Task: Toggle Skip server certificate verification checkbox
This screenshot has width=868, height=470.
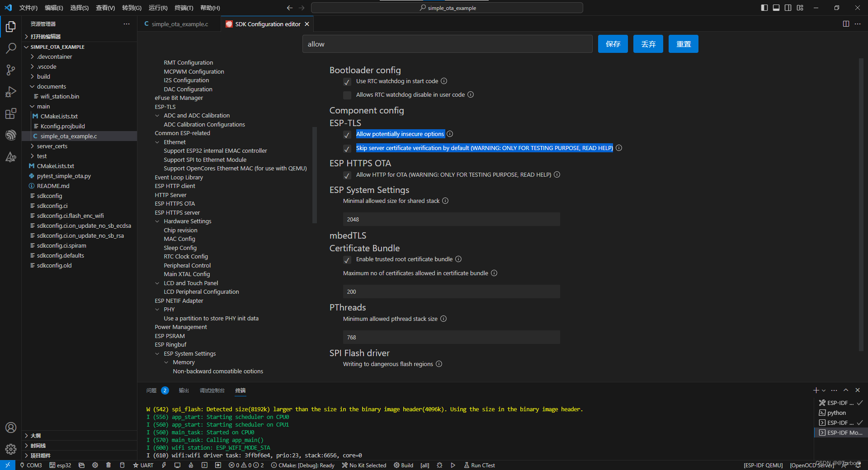Action: (347, 149)
